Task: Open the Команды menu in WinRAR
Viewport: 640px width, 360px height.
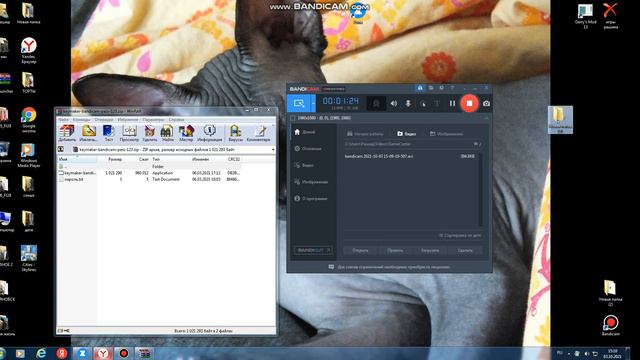Action: click(x=81, y=120)
